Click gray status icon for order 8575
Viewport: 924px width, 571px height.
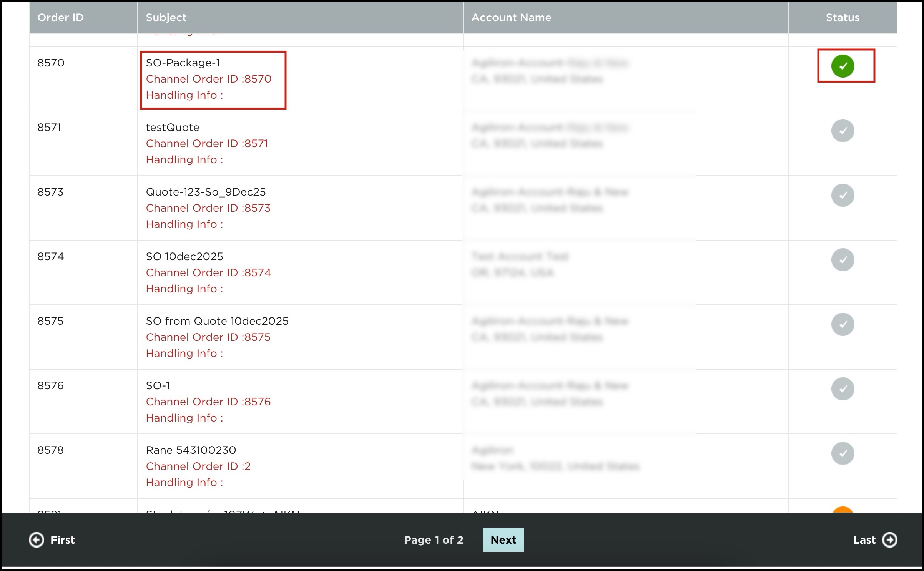pyautogui.click(x=843, y=324)
